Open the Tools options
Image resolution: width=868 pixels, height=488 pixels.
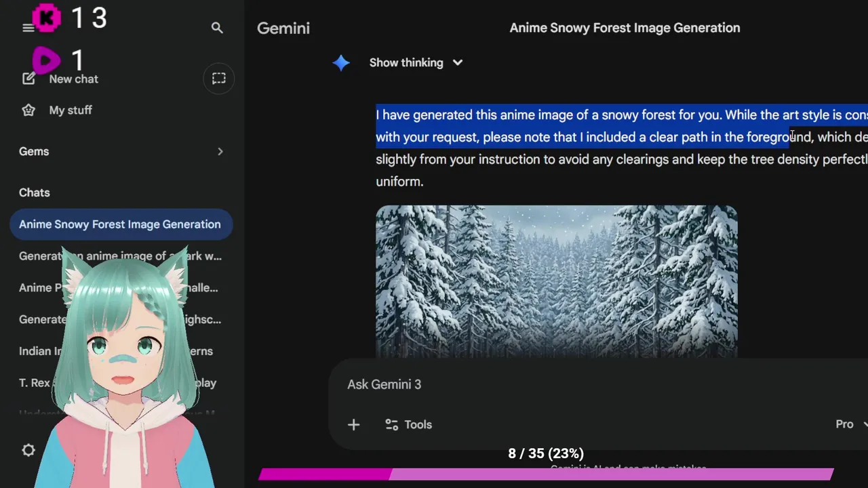(408, 425)
